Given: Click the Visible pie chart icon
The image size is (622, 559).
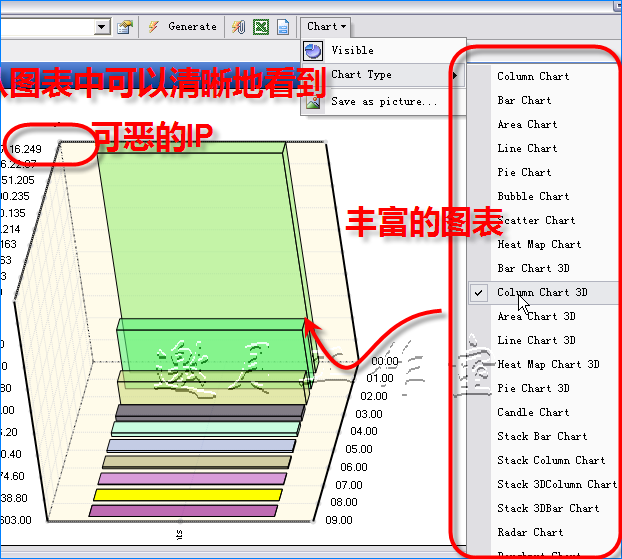Looking at the screenshot, I should 313,51.
